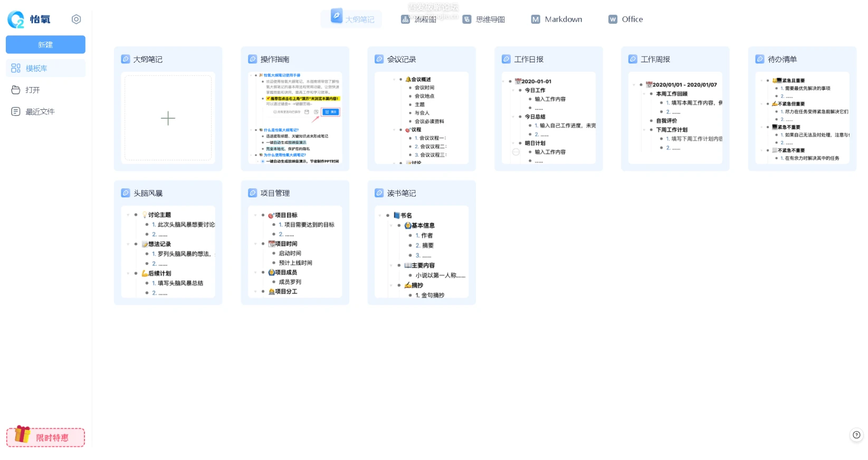Click the blank 大纲笔记 plus thumbnail
Viewport: 868px width, 460px height.
[168, 118]
